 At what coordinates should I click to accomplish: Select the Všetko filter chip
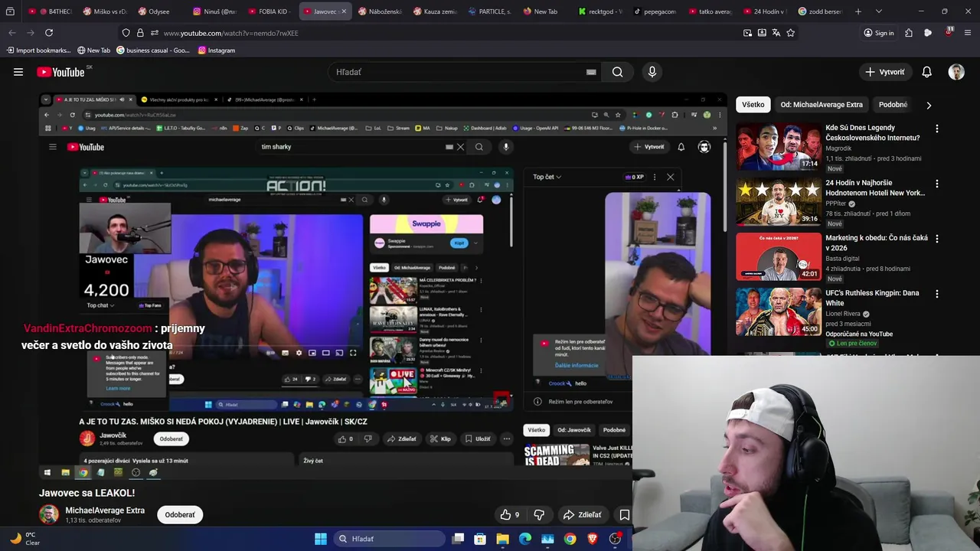[x=753, y=105]
